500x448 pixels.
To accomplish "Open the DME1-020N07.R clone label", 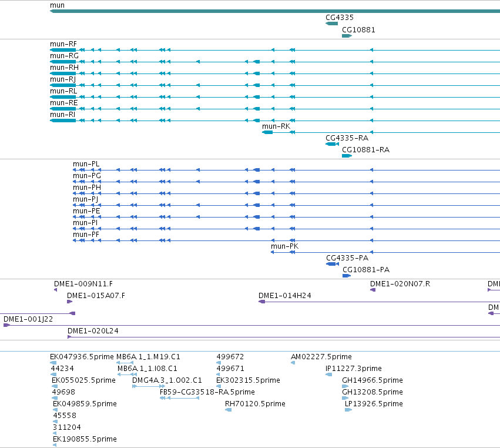I will [x=400, y=284].
